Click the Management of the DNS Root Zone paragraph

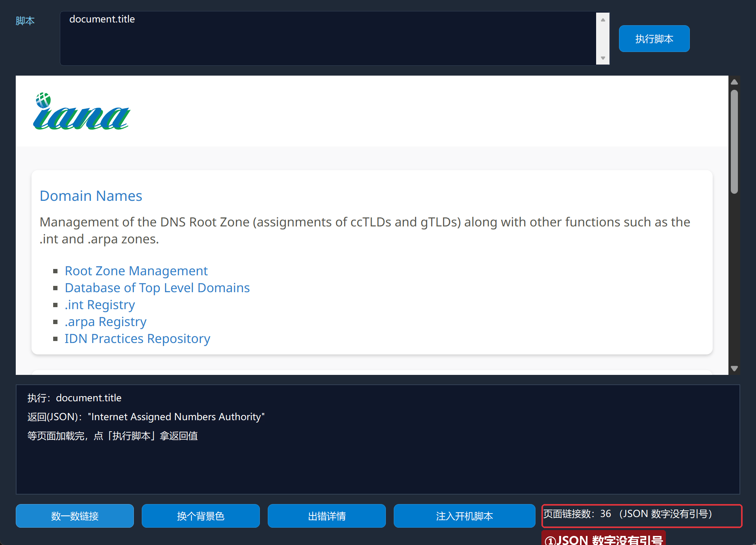coord(365,230)
